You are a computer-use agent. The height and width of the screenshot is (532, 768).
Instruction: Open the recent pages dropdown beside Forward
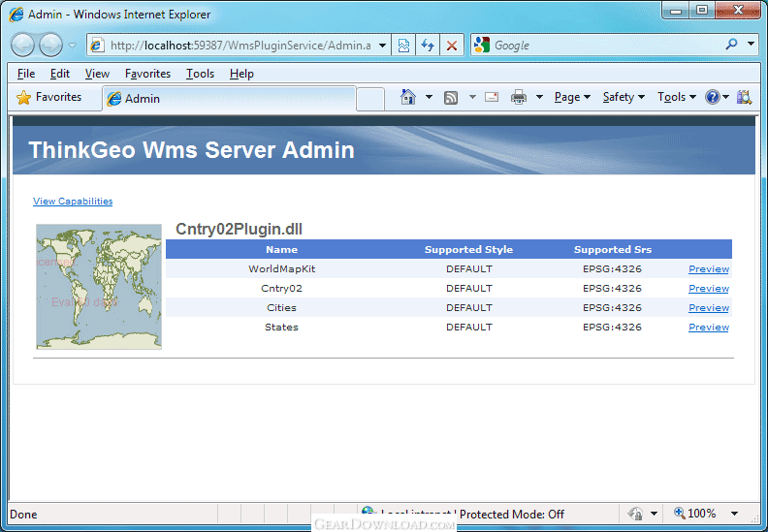point(72,46)
